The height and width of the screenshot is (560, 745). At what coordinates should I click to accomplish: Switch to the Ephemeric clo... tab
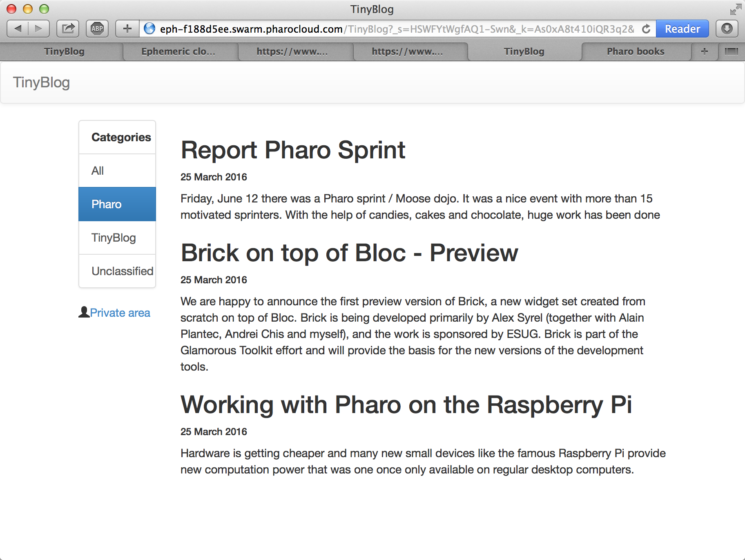tap(178, 51)
